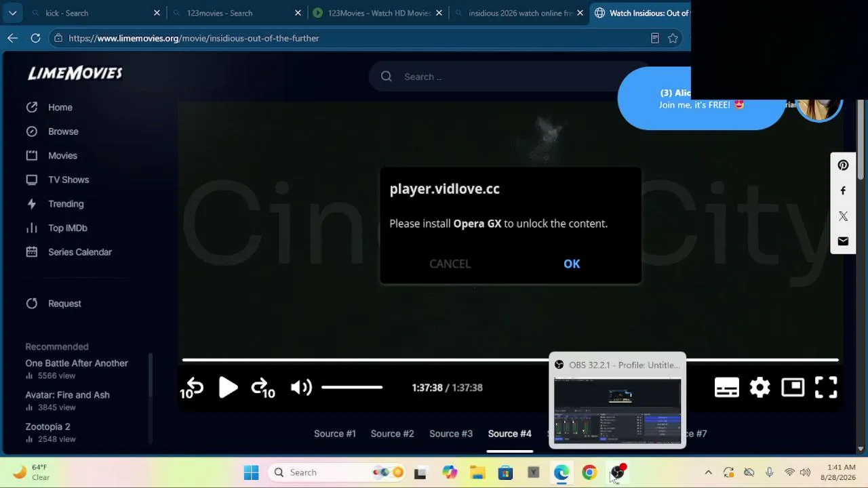Open reader view icon in address bar
This screenshot has height=488, width=868.
coord(654,39)
